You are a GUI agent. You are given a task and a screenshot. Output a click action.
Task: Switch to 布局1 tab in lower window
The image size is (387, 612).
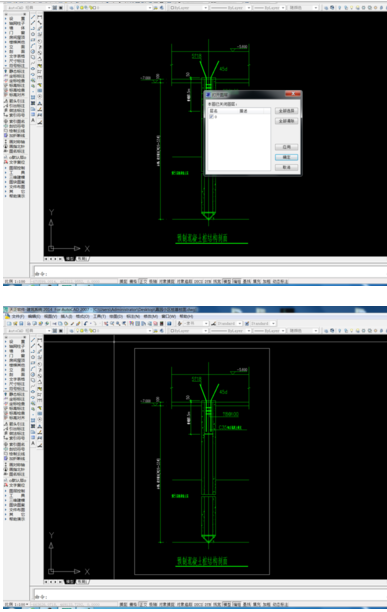click(82, 582)
